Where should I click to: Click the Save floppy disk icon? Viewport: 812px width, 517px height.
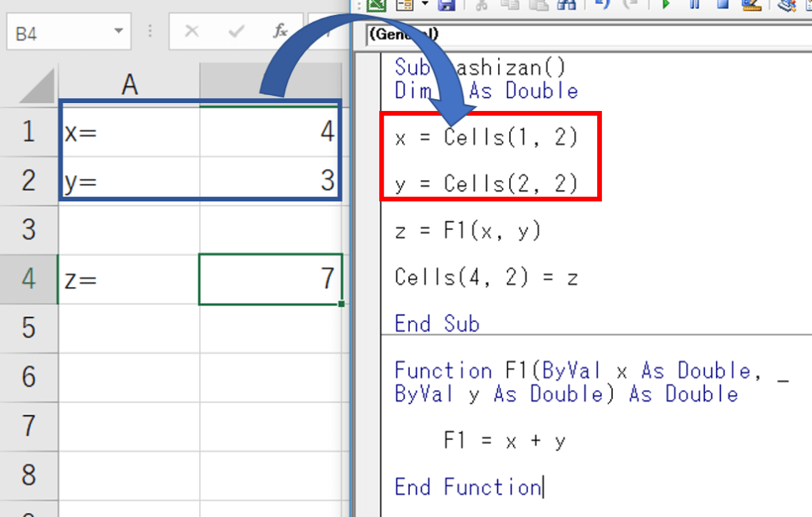coord(446,5)
